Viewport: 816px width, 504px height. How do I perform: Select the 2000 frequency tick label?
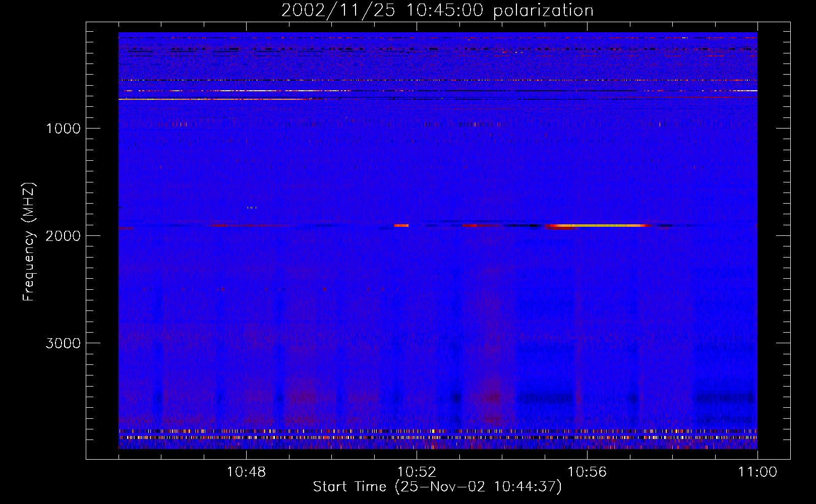point(63,236)
